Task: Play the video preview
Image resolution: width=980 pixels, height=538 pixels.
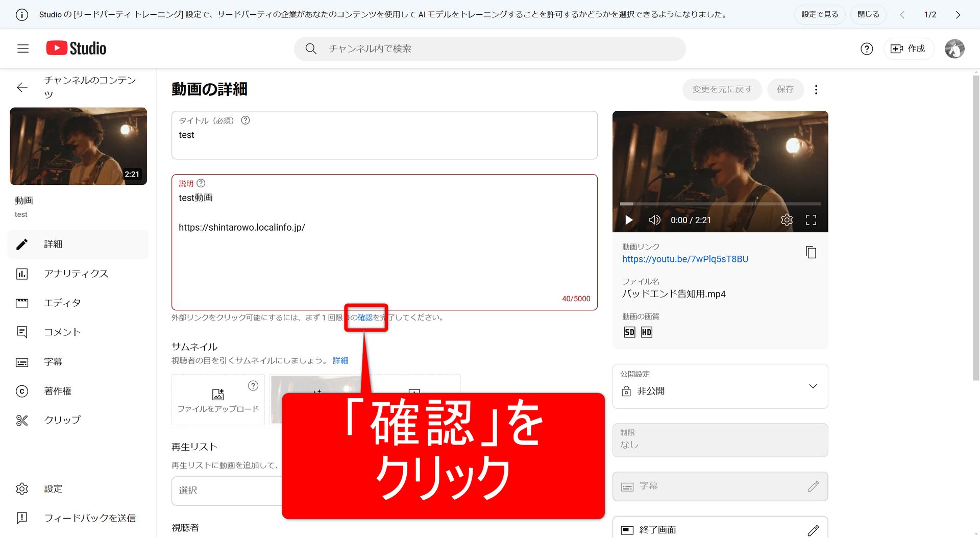Action: (x=629, y=220)
